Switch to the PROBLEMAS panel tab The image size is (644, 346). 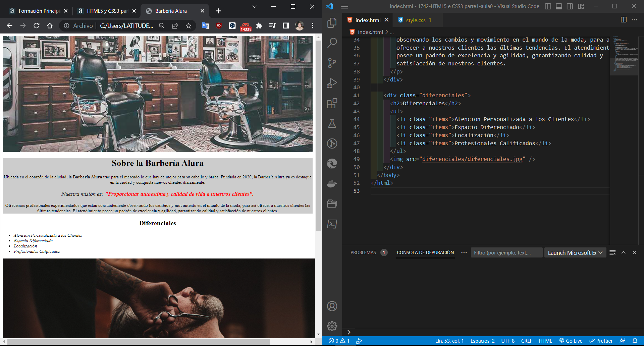363,252
